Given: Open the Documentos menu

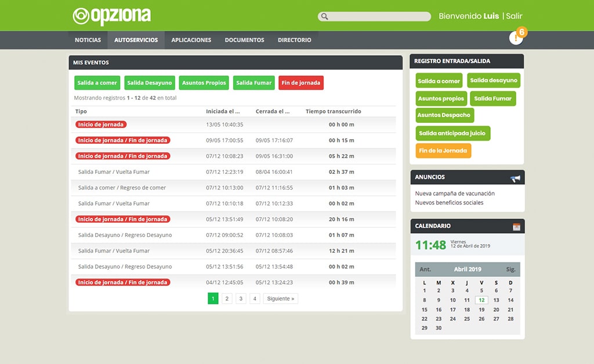Looking at the screenshot, I should [244, 40].
